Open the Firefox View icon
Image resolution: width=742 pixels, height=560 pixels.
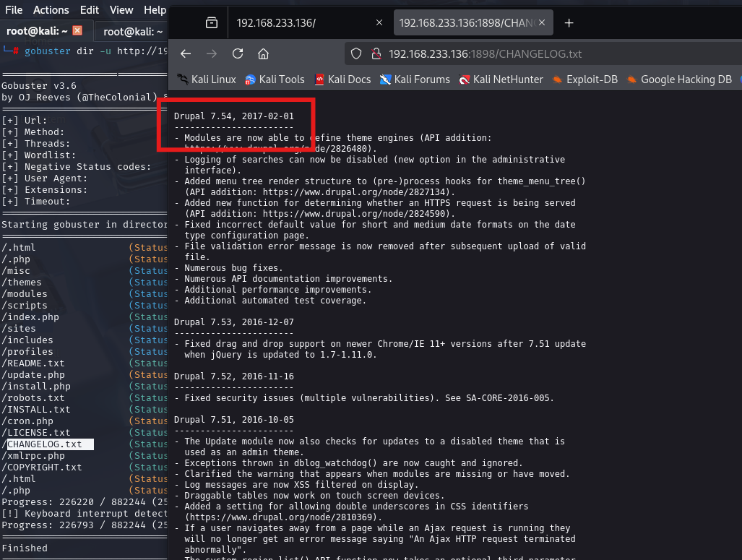pos(212,22)
